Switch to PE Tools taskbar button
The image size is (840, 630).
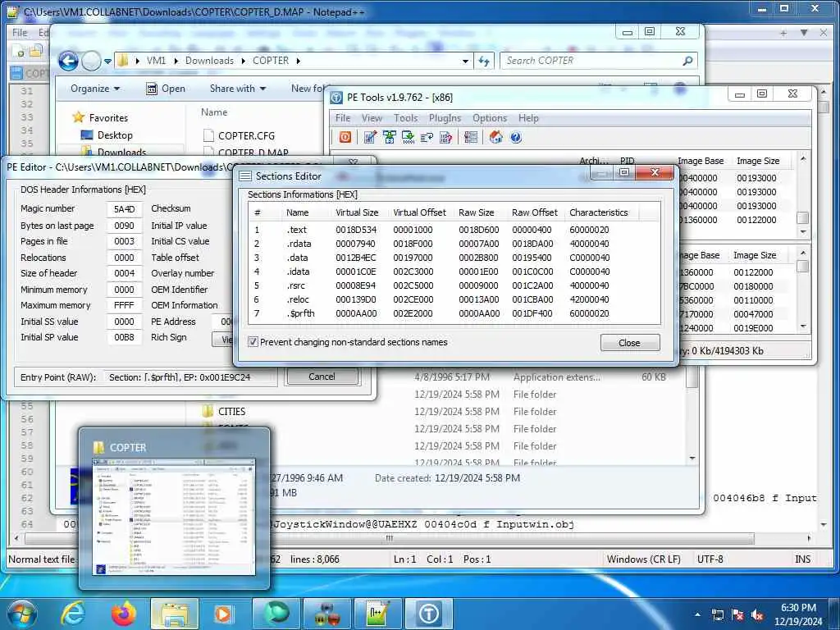click(x=428, y=614)
